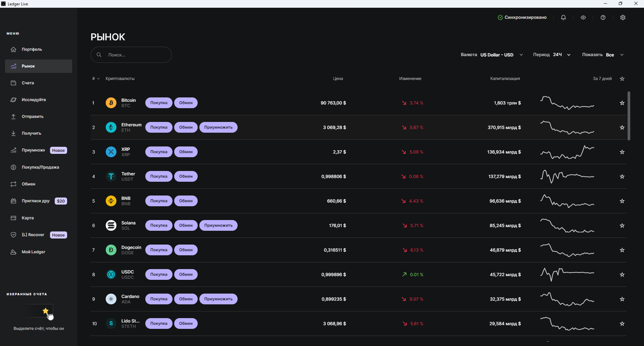The width and height of the screenshot is (644, 346).
Task: Focus the market search field
Action: click(x=131, y=55)
